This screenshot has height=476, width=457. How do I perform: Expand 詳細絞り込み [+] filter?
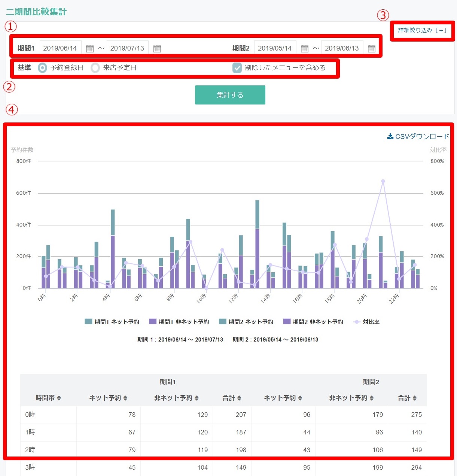point(422,30)
